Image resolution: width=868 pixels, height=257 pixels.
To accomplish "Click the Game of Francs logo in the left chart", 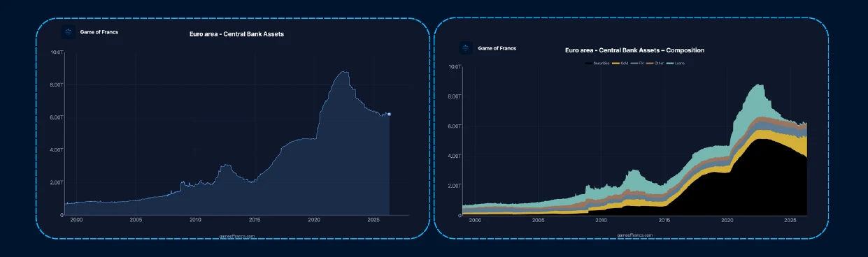I will point(68,32).
